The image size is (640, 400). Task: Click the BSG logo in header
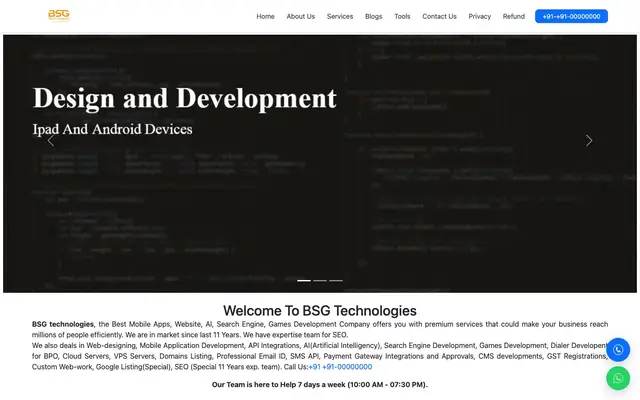point(59,16)
